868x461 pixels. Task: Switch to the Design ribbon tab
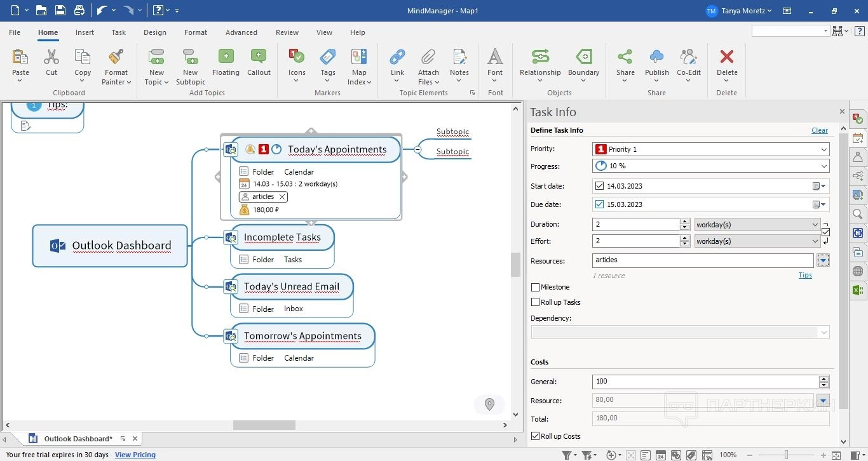(154, 32)
